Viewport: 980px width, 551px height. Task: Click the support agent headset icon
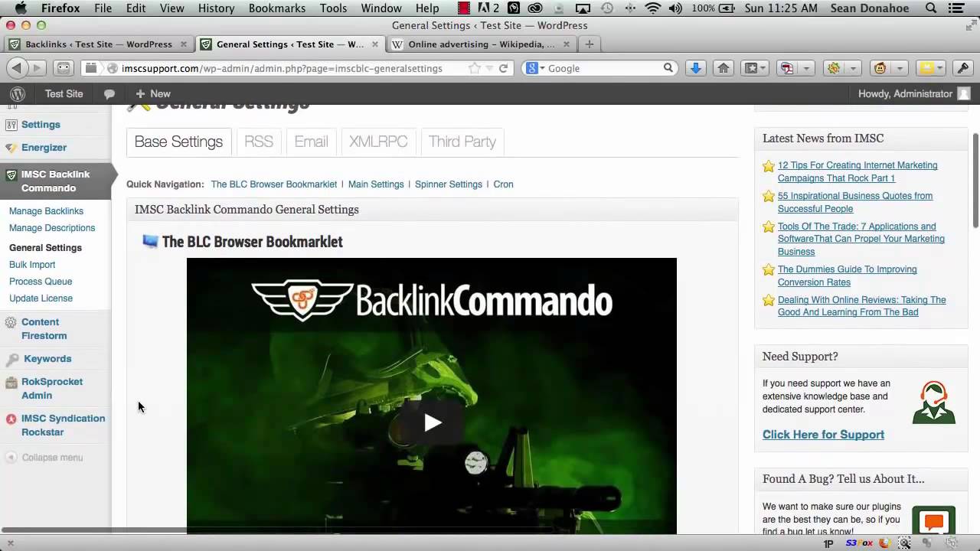(933, 402)
